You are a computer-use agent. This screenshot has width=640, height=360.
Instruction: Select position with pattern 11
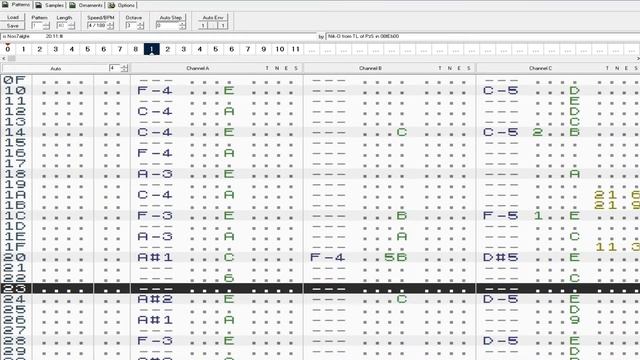click(x=296, y=49)
